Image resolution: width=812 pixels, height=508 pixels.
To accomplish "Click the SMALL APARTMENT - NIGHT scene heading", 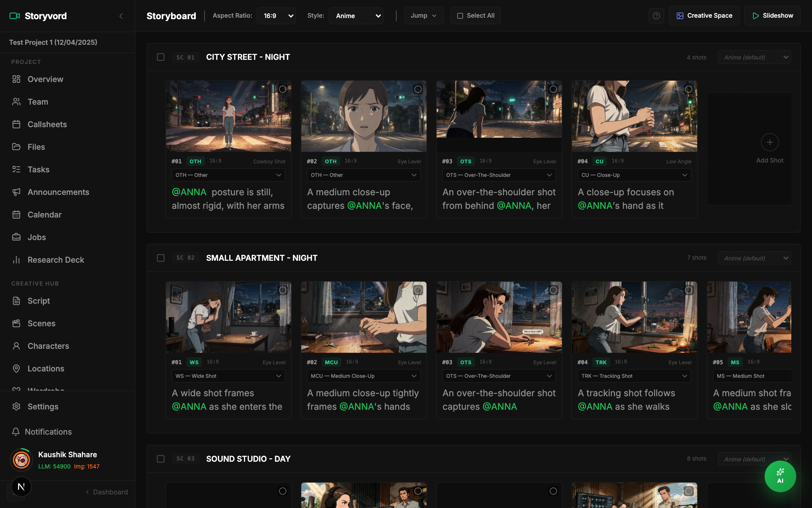I will [x=262, y=258].
